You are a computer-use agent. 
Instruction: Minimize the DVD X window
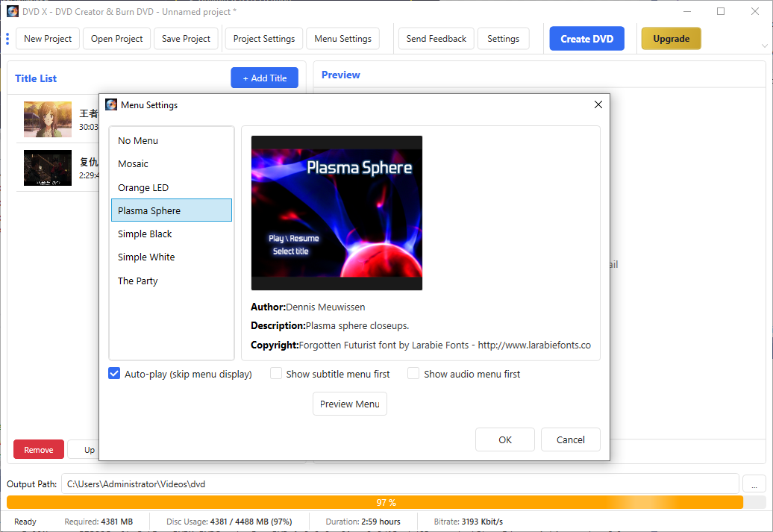pos(687,11)
